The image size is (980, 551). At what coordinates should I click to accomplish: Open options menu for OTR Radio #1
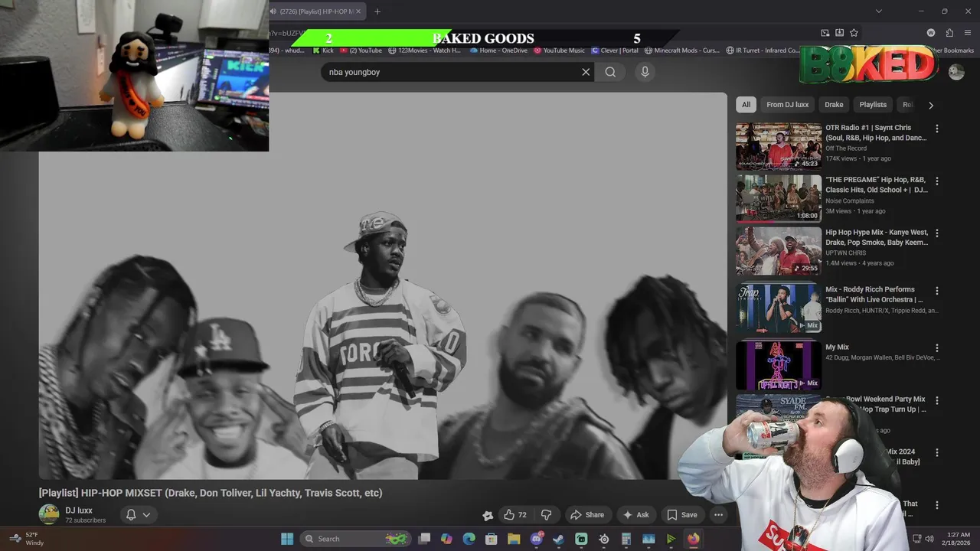pyautogui.click(x=936, y=129)
